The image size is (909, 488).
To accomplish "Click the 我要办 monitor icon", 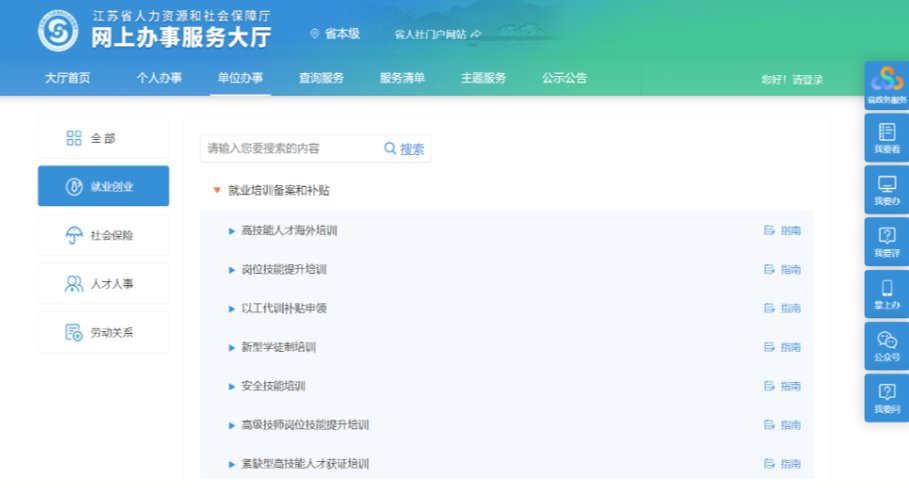I will click(886, 189).
